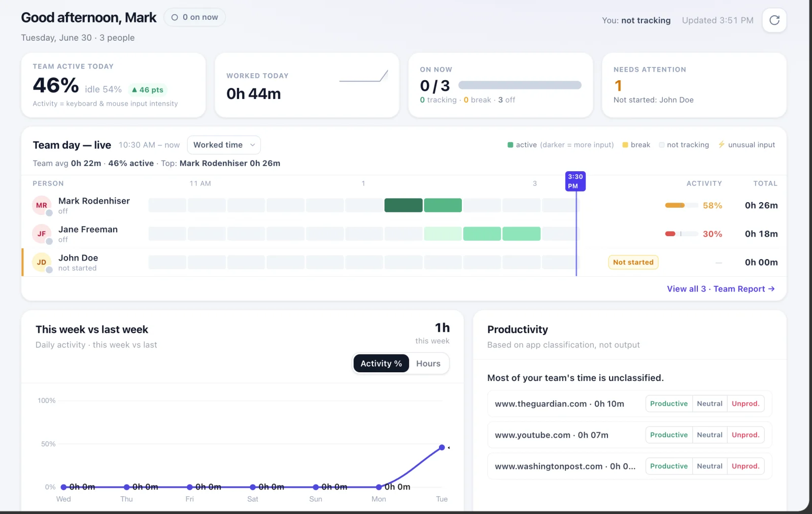Click the 3:30 PM timeline marker

click(x=576, y=181)
